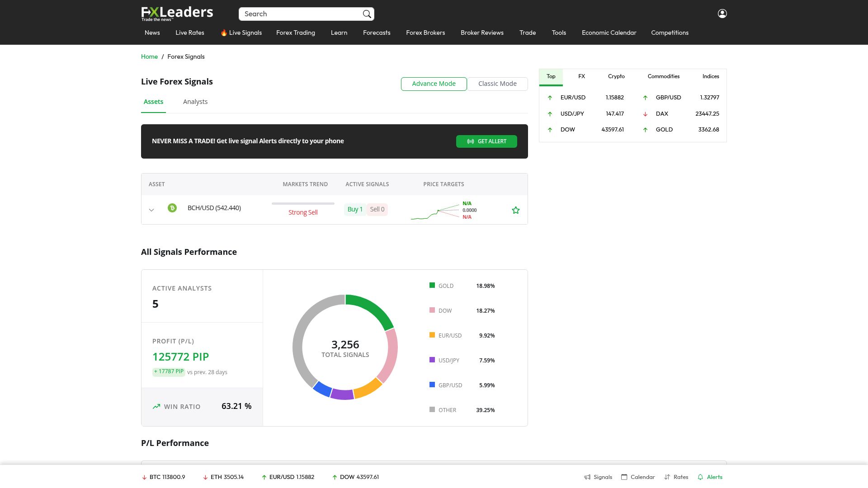Click the EUR/USD up arrow in Top rates
The image size is (868, 488).
[550, 98]
